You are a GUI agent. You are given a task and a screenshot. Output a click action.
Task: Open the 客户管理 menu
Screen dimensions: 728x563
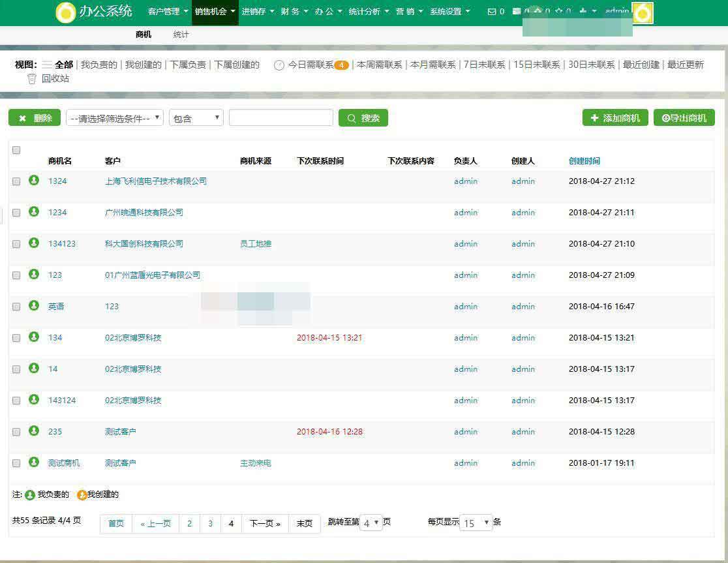[168, 12]
